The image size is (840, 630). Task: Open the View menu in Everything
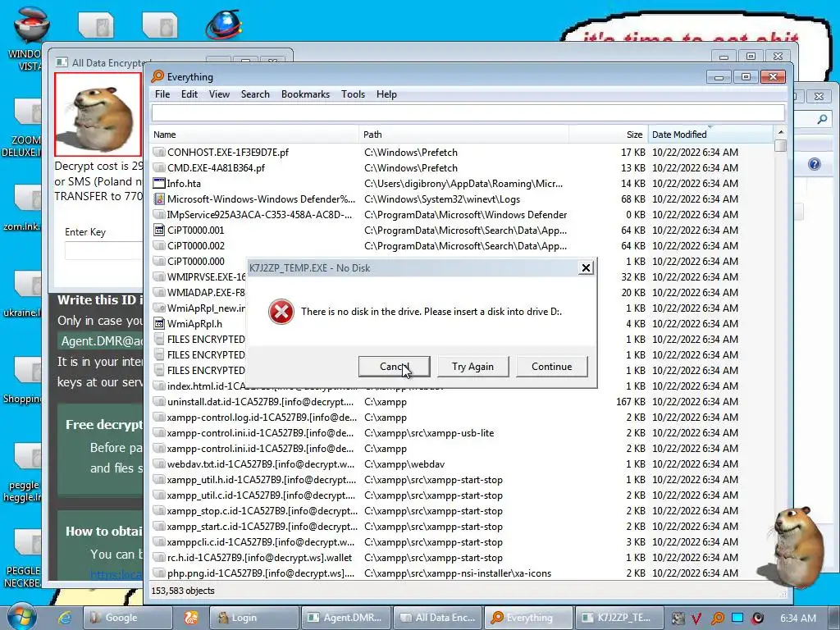click(219, 94)
